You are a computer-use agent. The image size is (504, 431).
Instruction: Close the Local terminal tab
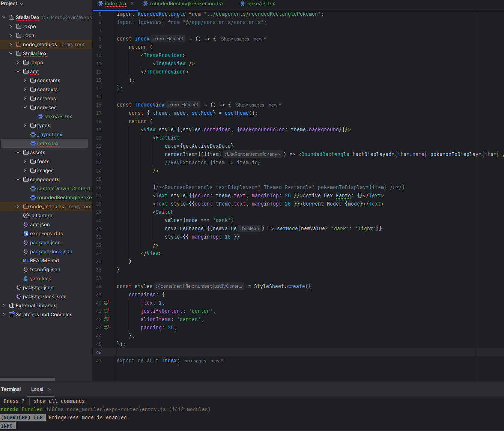[x=49, y=389]
